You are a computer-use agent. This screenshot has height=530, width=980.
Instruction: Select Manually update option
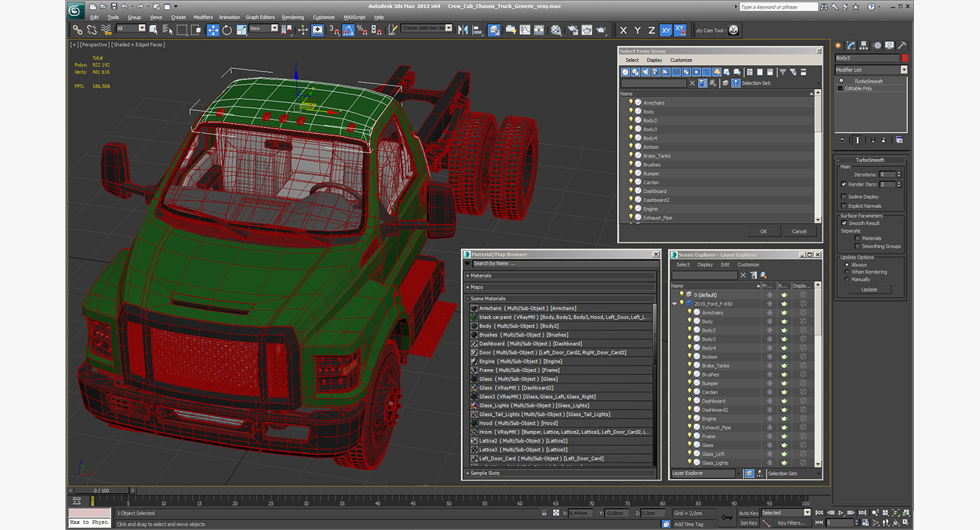846,280
